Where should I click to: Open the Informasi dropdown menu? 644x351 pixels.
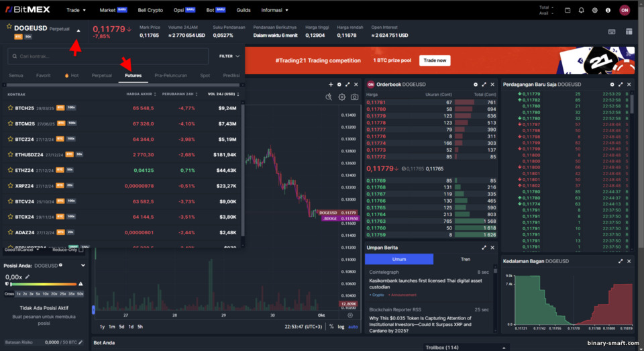pos(275,10)
